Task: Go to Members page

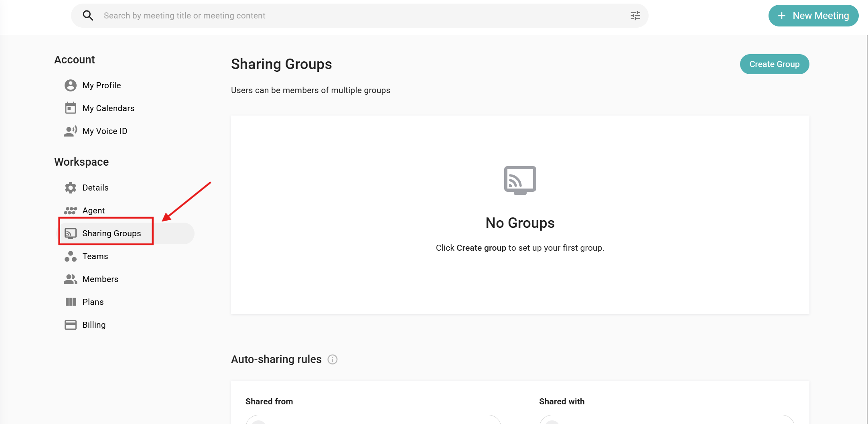Action: pyautogui.click(x=100, y=279)
